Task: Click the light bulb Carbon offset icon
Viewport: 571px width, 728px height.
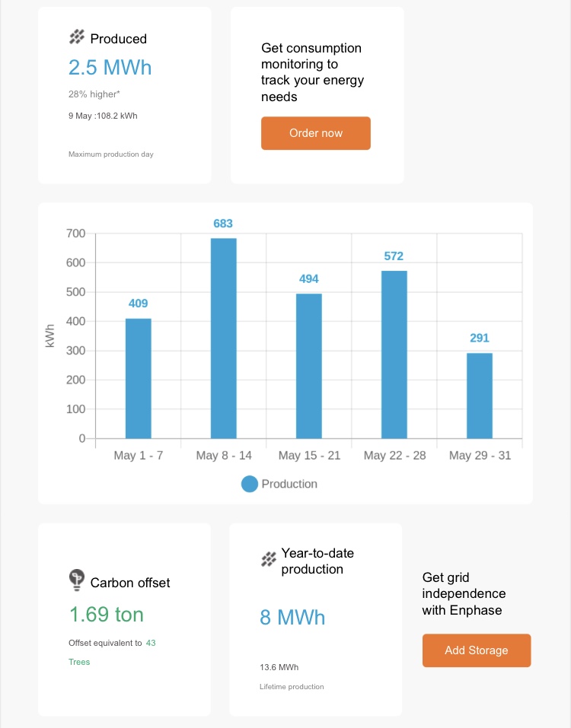Action: point(77,580)
